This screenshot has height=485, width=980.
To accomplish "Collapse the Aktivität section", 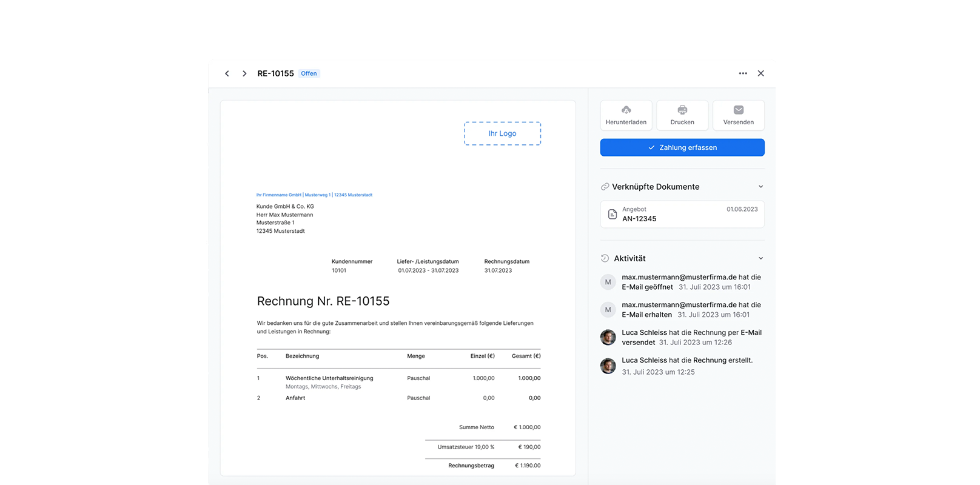I will 761,258.
